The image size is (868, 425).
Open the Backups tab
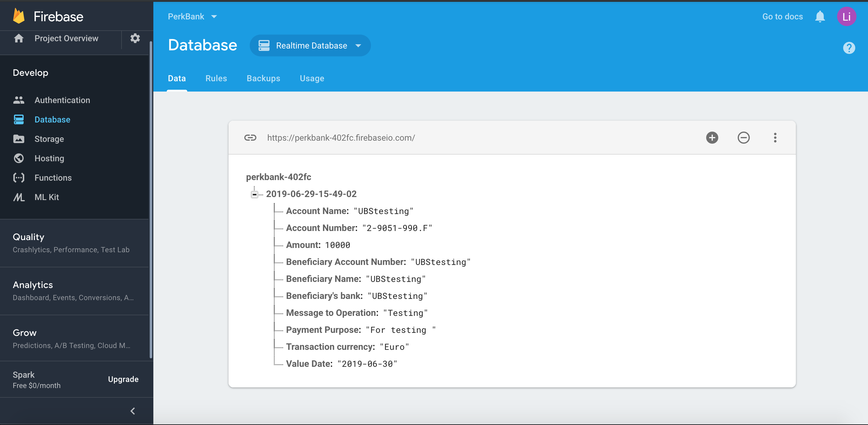point(263,78)
